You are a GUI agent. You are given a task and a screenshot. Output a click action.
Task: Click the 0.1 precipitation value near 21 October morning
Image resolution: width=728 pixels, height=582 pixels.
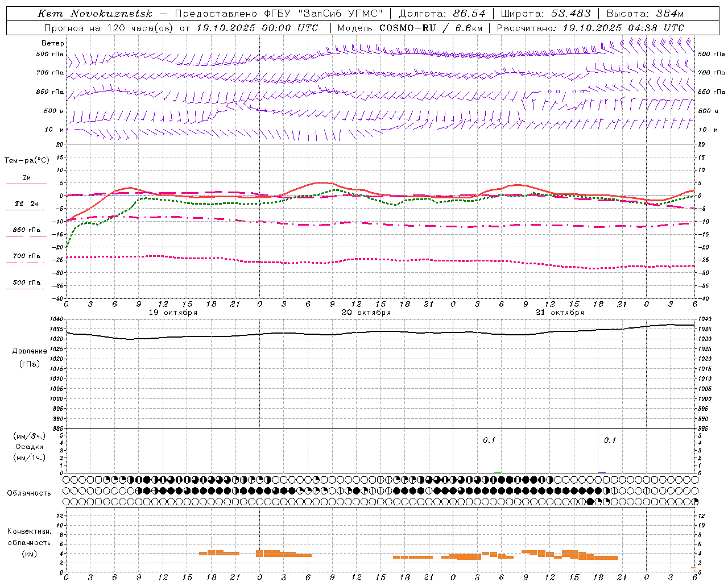coord(489,440)
